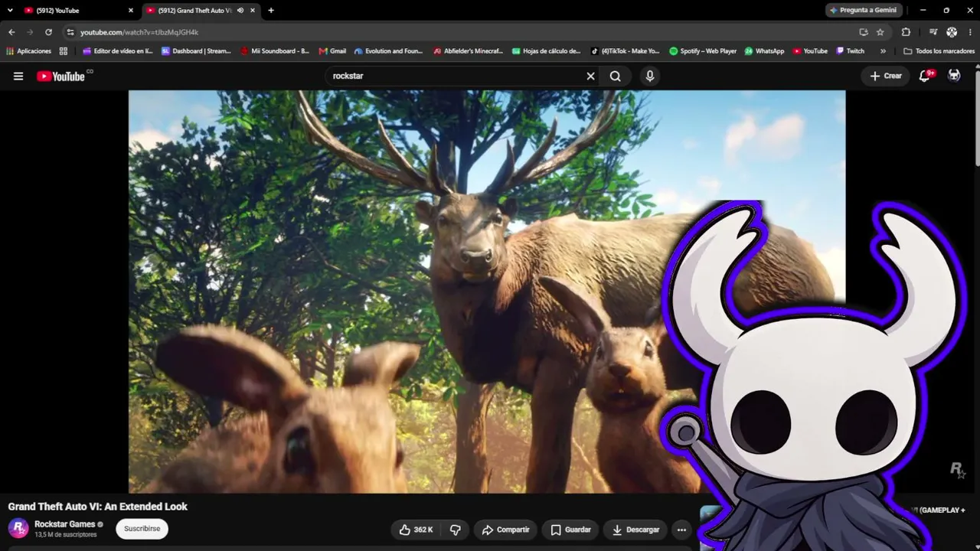Viewport: 980px width, 551px height.
Task: Click the Crear button
Action: 886,76
